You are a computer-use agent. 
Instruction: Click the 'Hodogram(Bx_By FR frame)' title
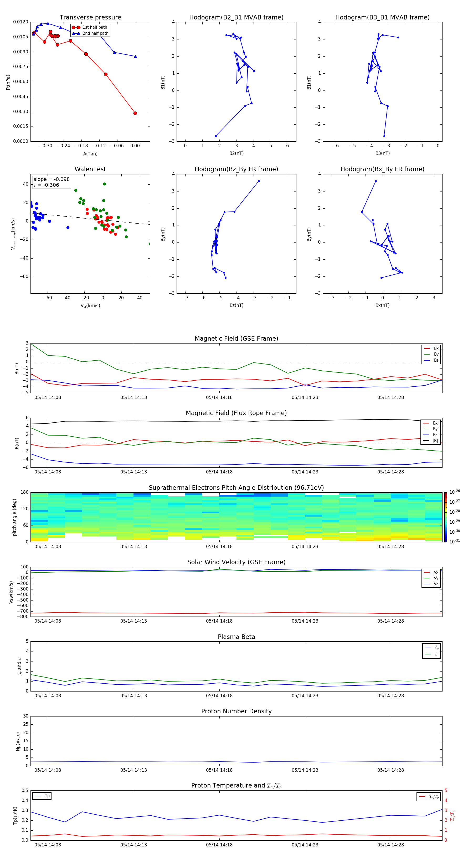tap(382, 169)
